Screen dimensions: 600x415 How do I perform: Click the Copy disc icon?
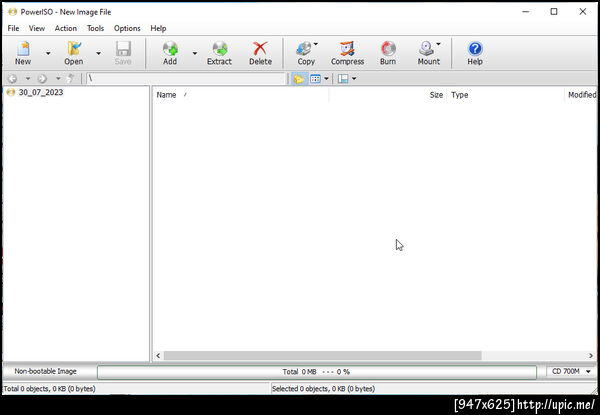click(304, 49)
